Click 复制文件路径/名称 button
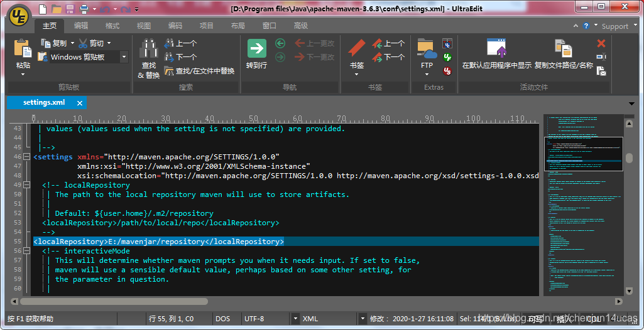The height and width of the screenshot is (330, 644). click(564, 54)
